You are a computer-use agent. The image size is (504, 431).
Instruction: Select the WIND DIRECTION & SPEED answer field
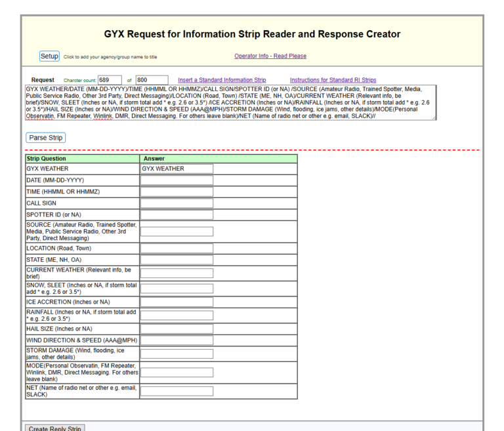[177, 340]
